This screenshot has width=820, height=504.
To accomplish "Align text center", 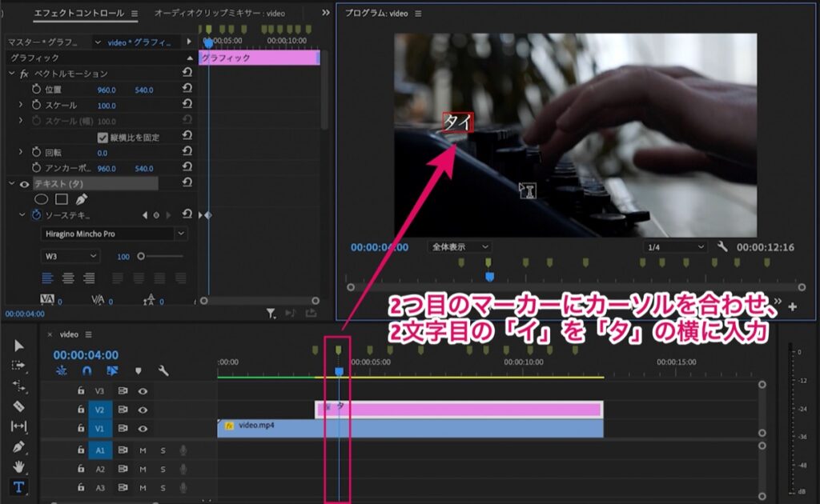I will 68,278.
